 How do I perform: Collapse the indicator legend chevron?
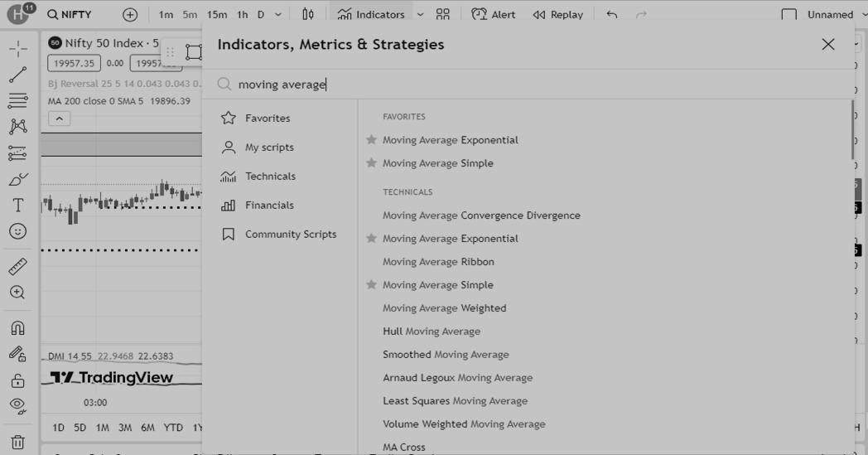[60, 119]
